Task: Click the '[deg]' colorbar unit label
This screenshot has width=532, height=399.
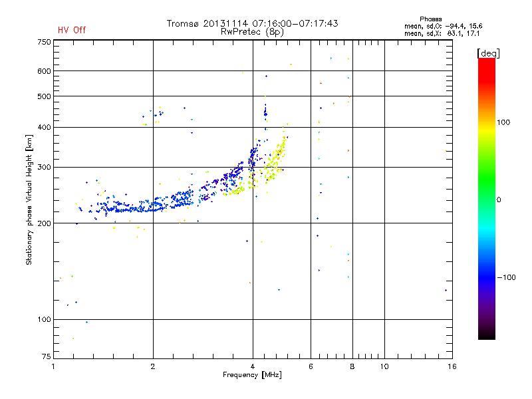Action: click(488, 53)
